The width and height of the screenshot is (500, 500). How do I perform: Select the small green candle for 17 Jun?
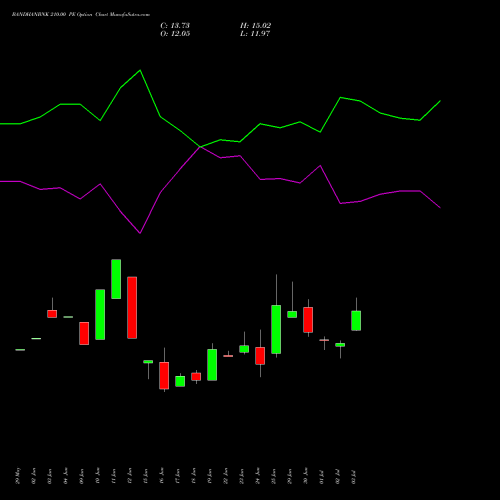click(180, 381)
